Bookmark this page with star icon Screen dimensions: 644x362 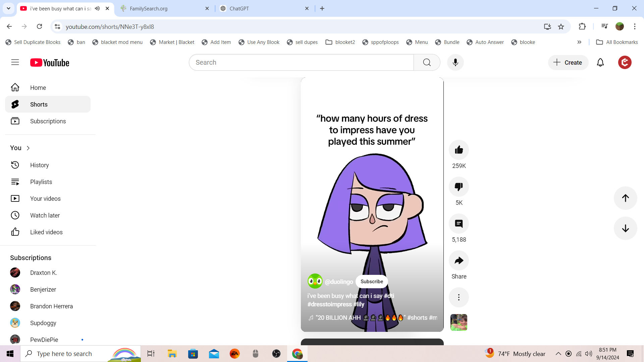(x=561, y=26)
